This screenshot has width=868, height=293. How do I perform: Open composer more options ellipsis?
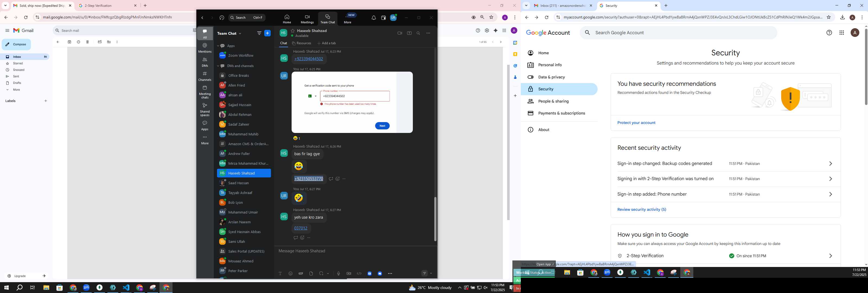point(390,273)
